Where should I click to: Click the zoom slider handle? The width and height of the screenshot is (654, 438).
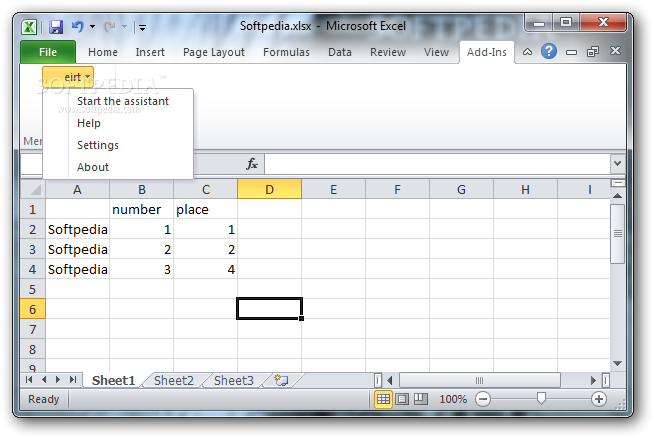(x=541, y=398)
